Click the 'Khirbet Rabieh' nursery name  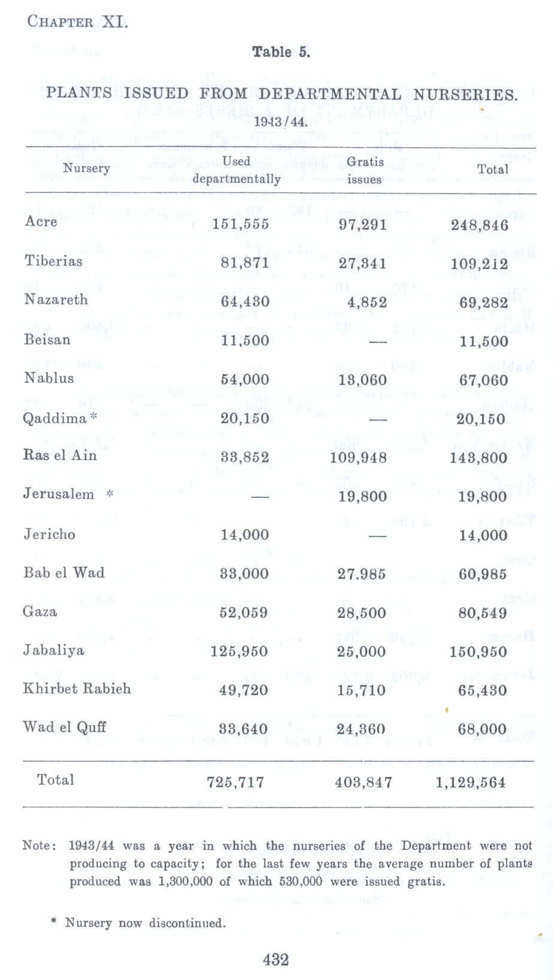pos(77,688)
